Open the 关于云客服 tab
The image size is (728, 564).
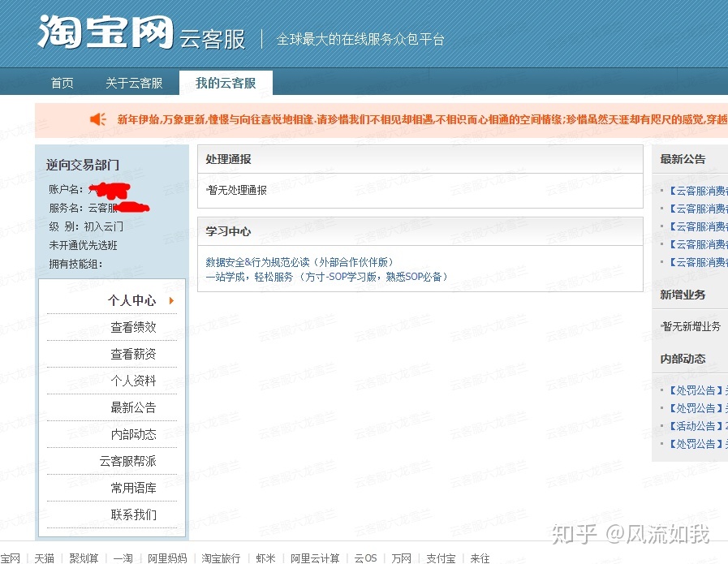point(134,83)
